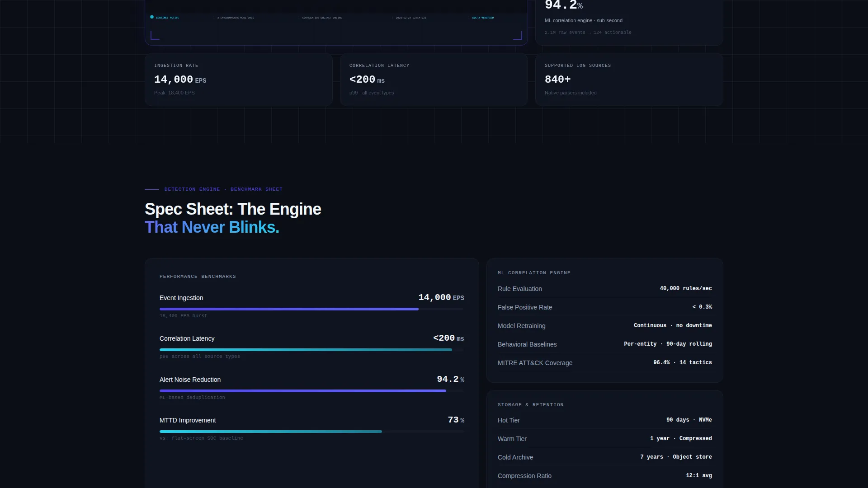Click the Event Ingestion progress bar

311,309
